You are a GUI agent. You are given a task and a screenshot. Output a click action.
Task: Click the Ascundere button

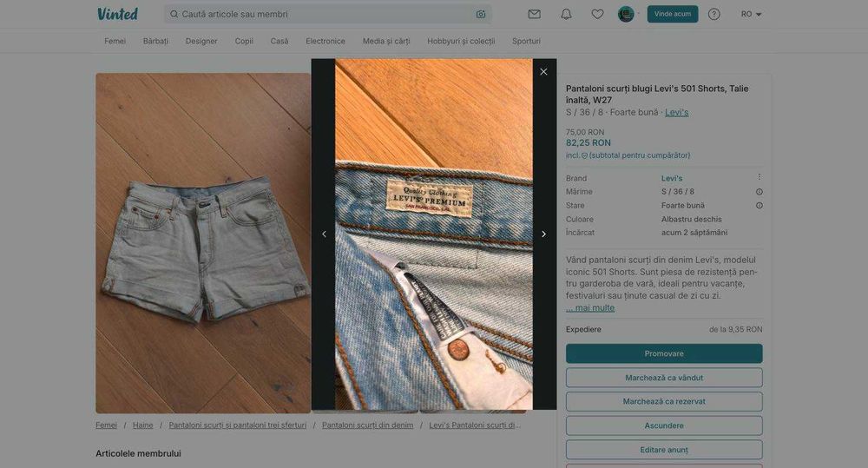(x=664, y=425)
